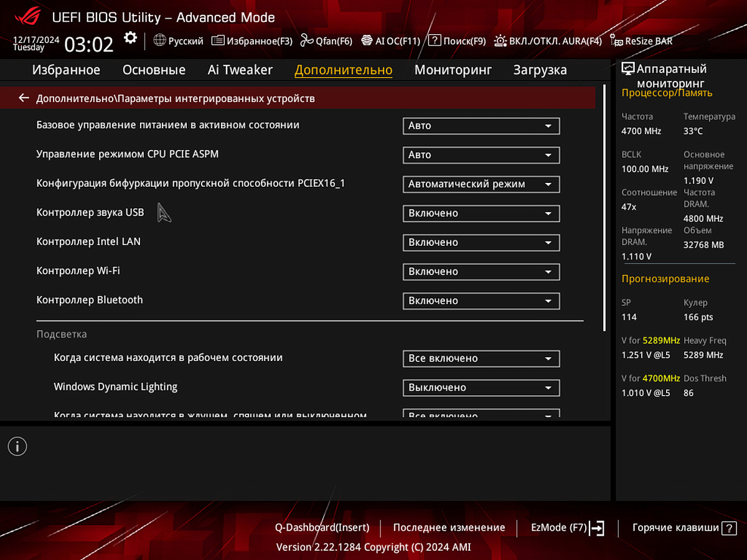The width and height of the screenshot is (747, 560).
Task: Launch the AI OC(F11) icon
Action: pyautogui.click(x=367, y=40)
